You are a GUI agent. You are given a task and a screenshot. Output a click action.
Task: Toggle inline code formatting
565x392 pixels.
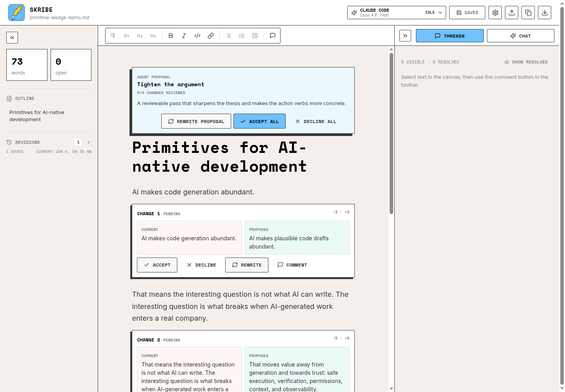pos(197,36)
